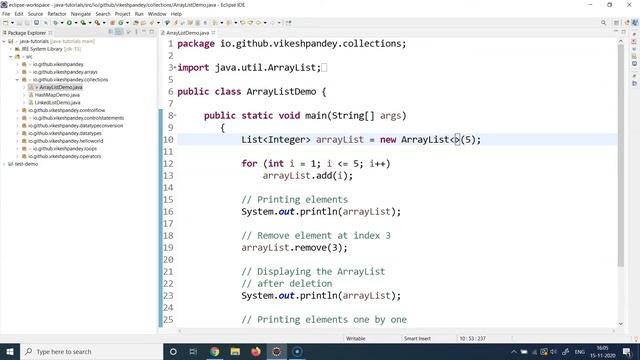
Task: Click the editor scrollbar down arrow
Action: 621,324
